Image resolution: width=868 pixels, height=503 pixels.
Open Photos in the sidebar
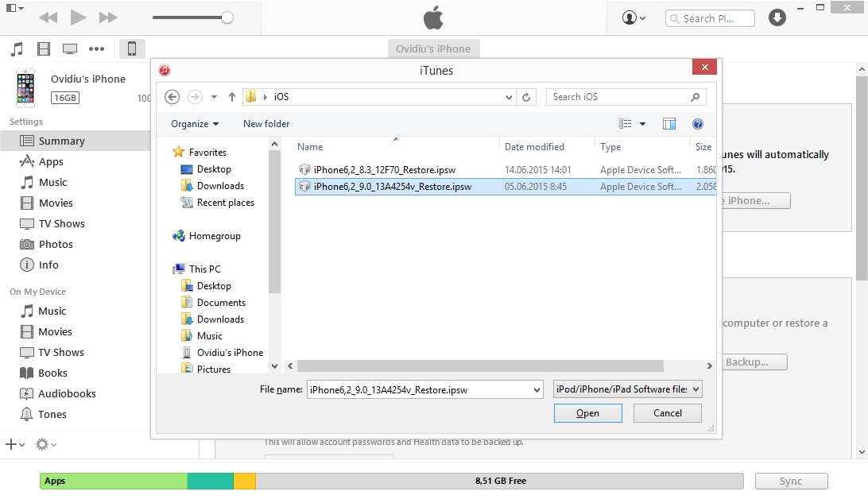[56, 244]
